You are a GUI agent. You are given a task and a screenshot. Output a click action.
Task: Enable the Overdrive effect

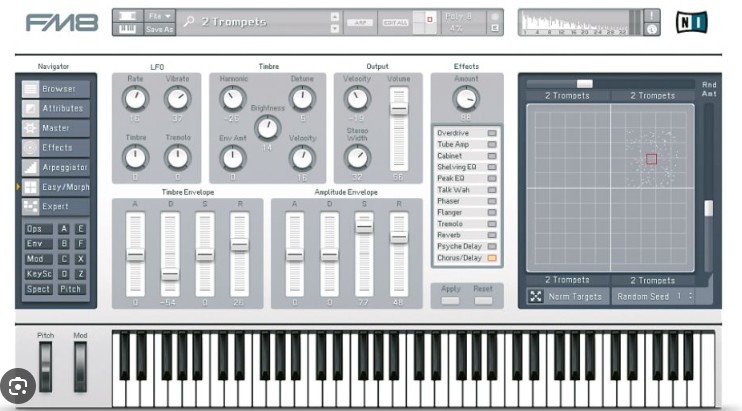coord(492,133)
